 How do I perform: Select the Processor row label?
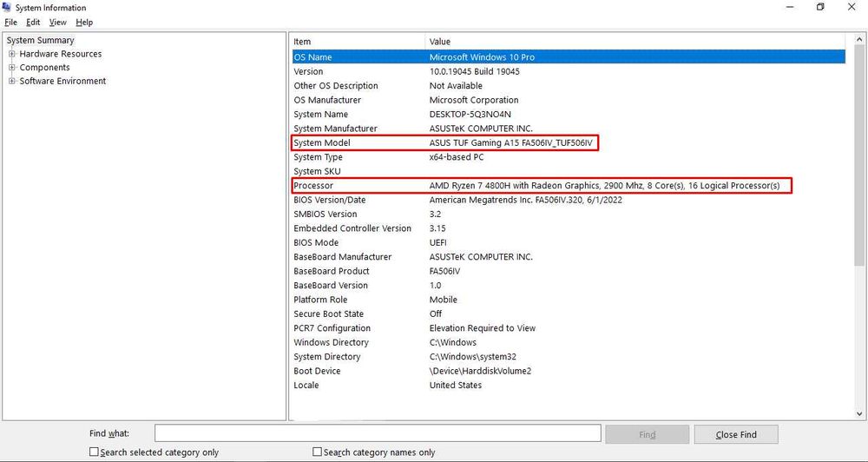tap(313, 186)
